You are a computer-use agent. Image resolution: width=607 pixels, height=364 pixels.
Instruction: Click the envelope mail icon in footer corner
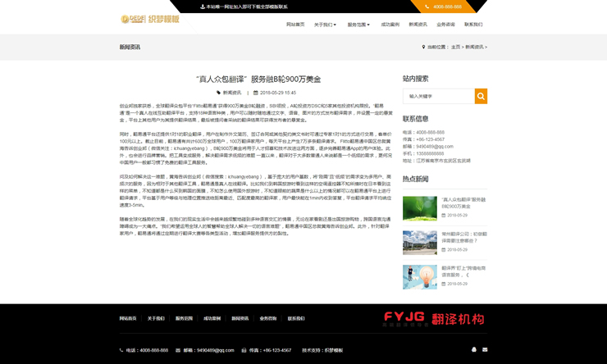(485, 350)
